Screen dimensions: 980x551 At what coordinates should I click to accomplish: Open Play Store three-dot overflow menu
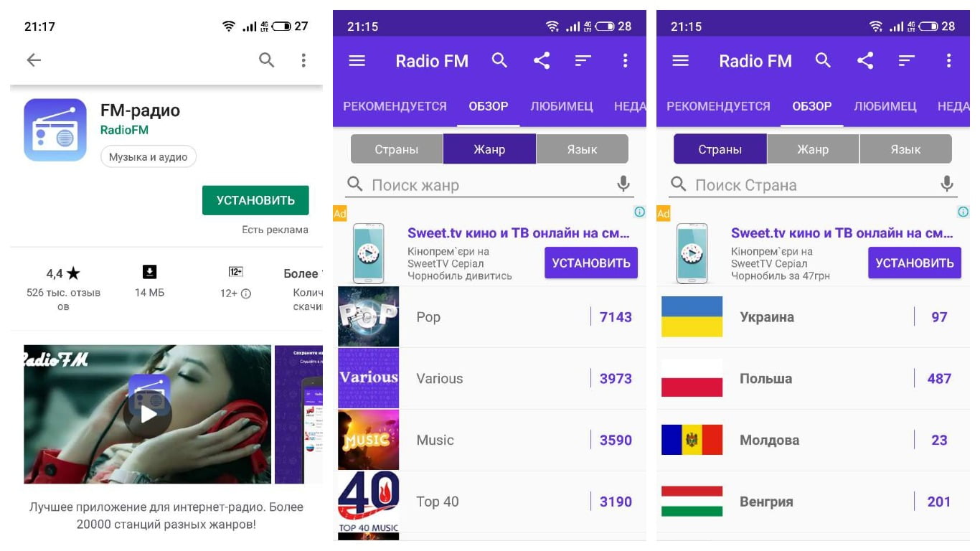[303, 60]
